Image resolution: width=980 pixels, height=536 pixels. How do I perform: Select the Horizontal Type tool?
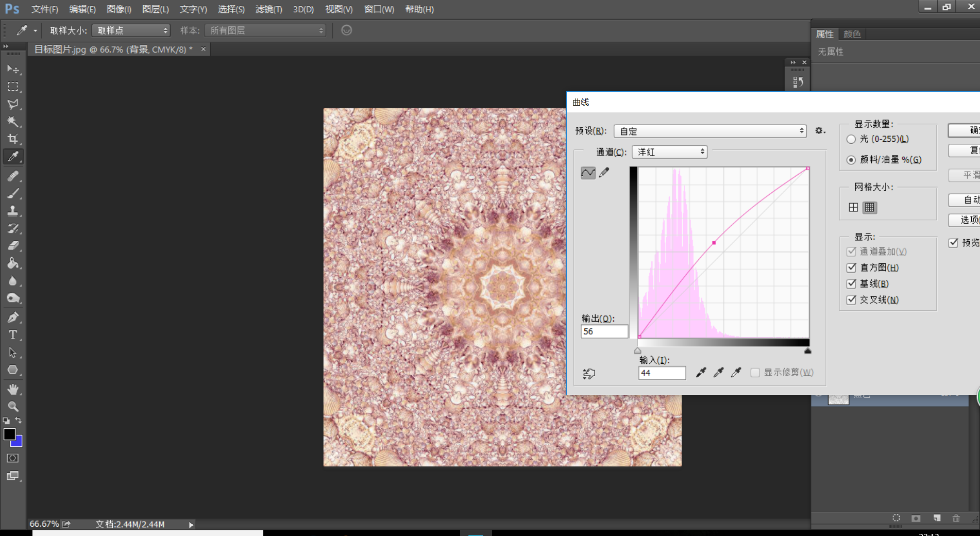[x=13, y=335]
